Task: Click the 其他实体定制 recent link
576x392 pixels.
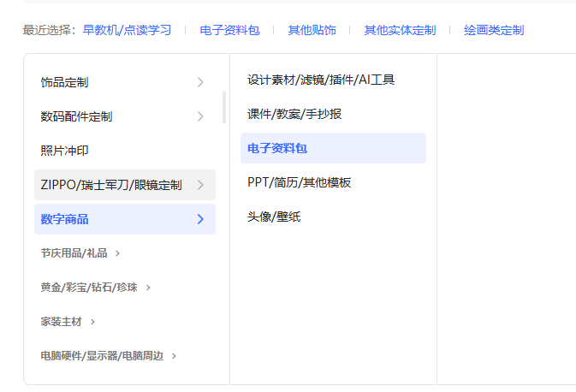Action: click(400, 30)
